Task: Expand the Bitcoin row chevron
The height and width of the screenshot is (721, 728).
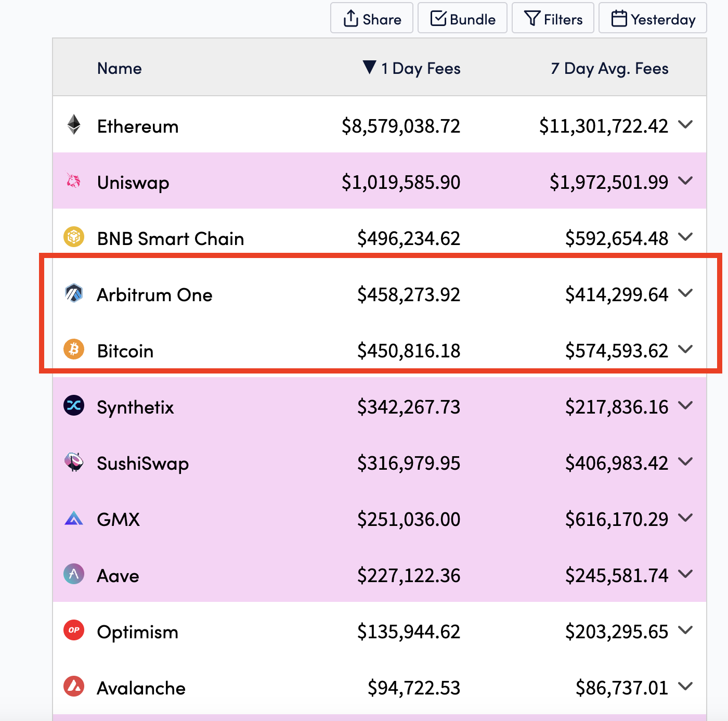Action: coord(686,349)
